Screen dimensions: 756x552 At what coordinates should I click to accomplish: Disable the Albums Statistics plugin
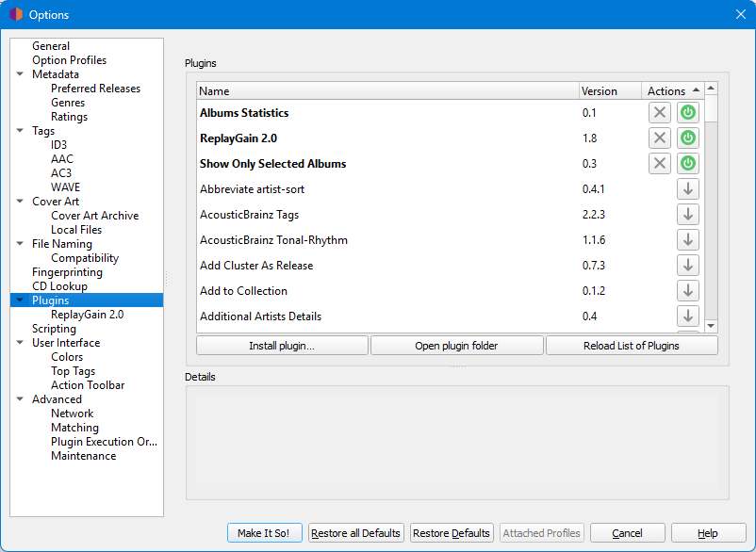tap(688, 113)
